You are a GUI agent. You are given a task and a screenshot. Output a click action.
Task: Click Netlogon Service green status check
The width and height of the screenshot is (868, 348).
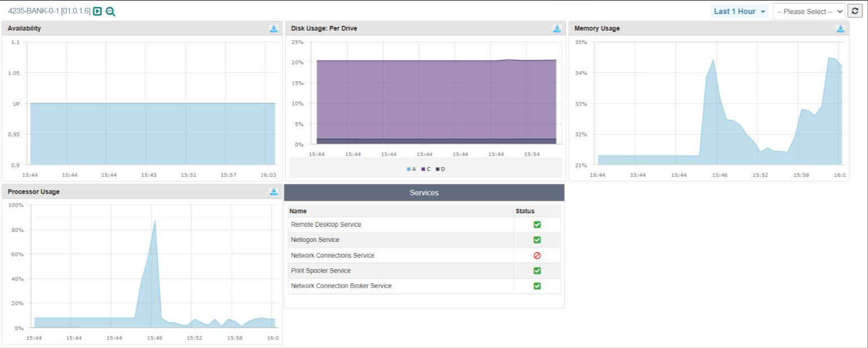[x=537, y=240]
